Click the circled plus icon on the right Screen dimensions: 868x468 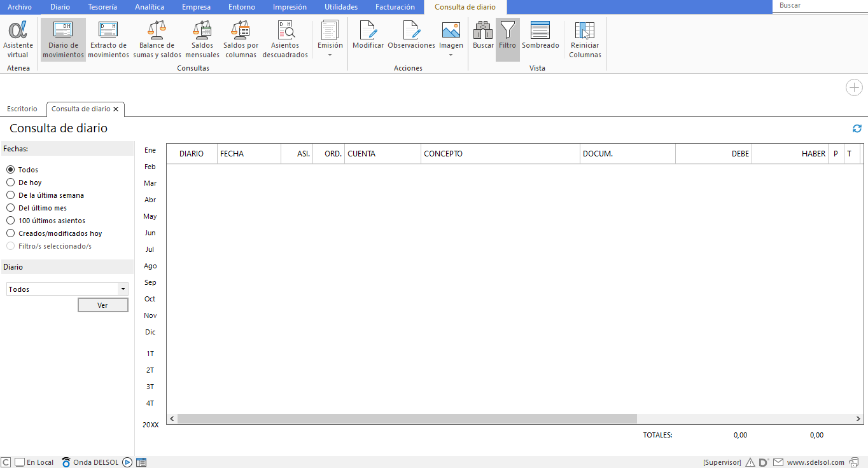click(854, 88)
